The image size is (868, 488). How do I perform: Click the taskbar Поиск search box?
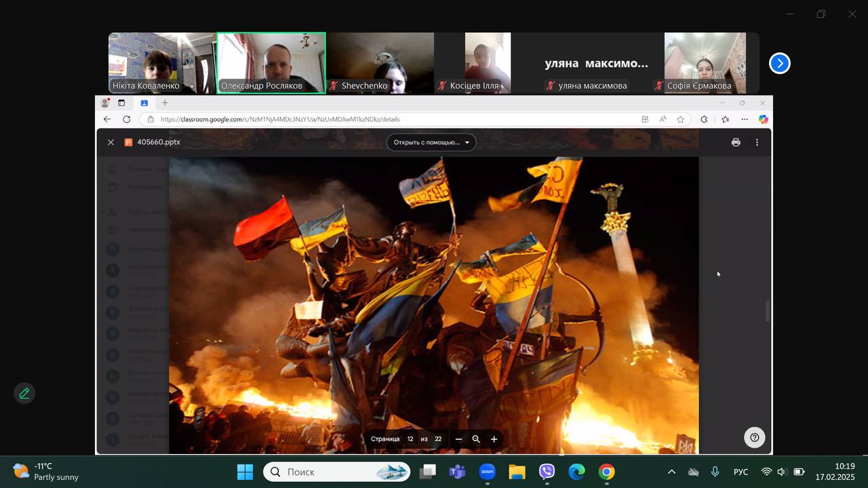point(336,472)
